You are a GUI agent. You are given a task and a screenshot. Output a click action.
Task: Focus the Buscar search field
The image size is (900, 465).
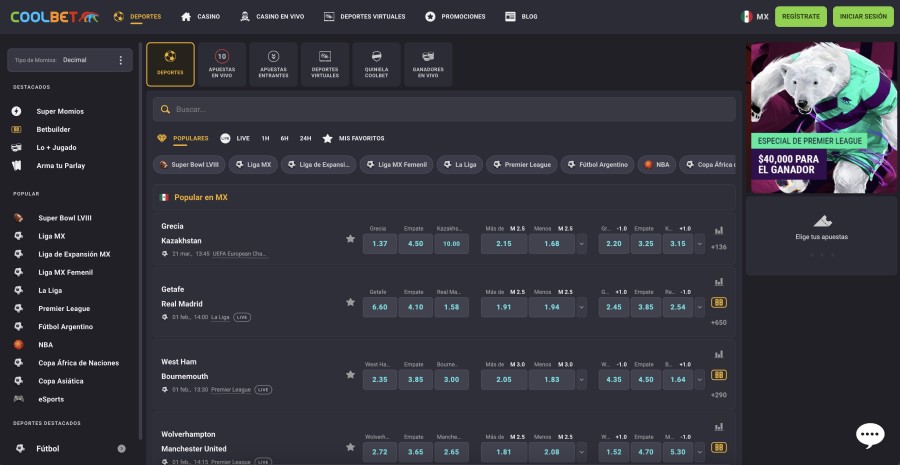point(444,109)
